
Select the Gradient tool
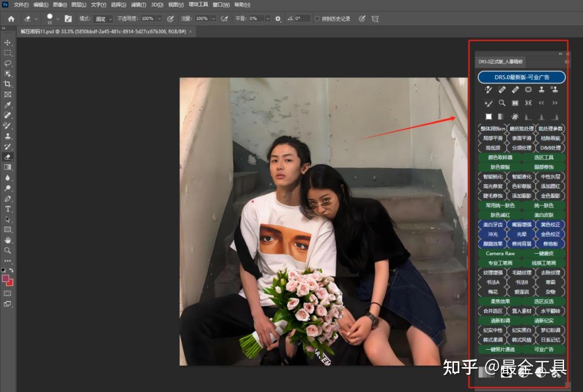point(8,168)
